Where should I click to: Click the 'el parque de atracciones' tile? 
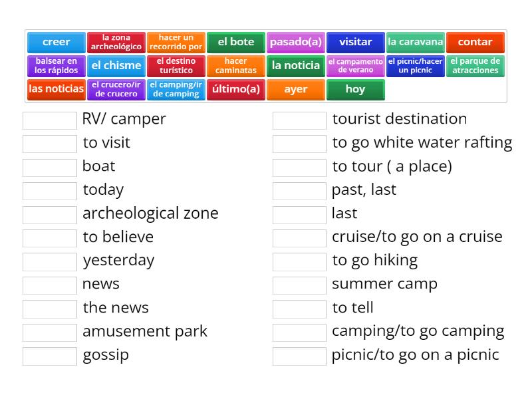(x=475, y=66)
